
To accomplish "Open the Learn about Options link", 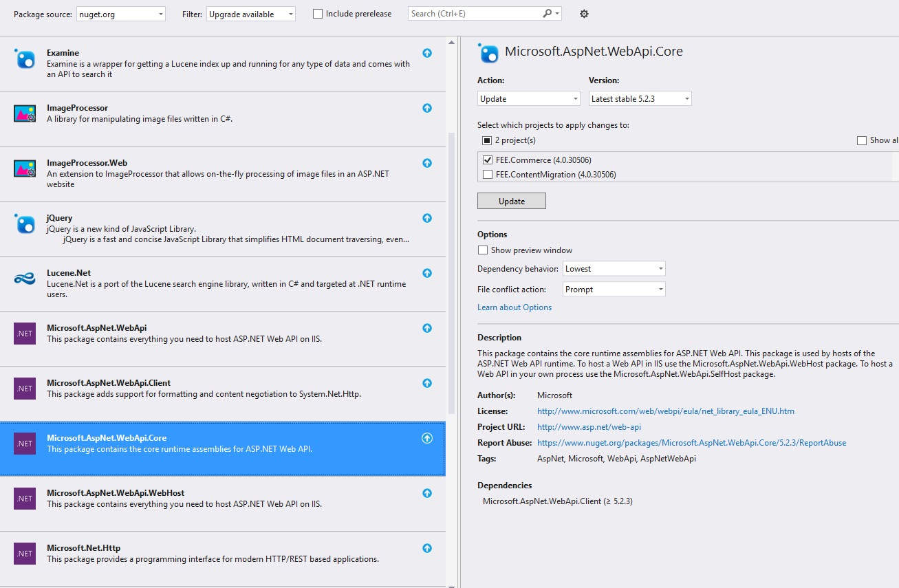I will (x=515, y=307).
